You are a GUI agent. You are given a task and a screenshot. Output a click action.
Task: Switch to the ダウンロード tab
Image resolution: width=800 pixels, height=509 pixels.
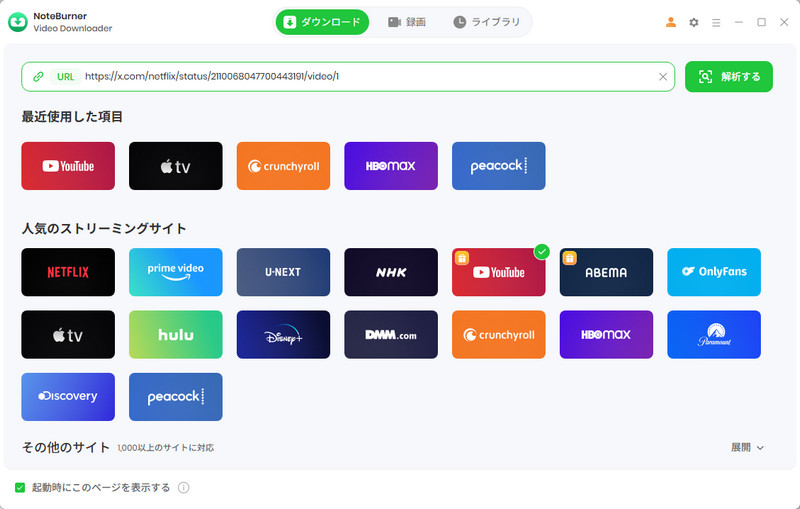[x=322, y=22]
